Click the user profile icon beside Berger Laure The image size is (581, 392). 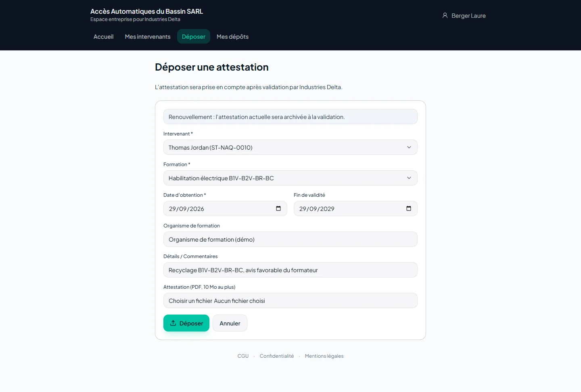tap(445, 16)
